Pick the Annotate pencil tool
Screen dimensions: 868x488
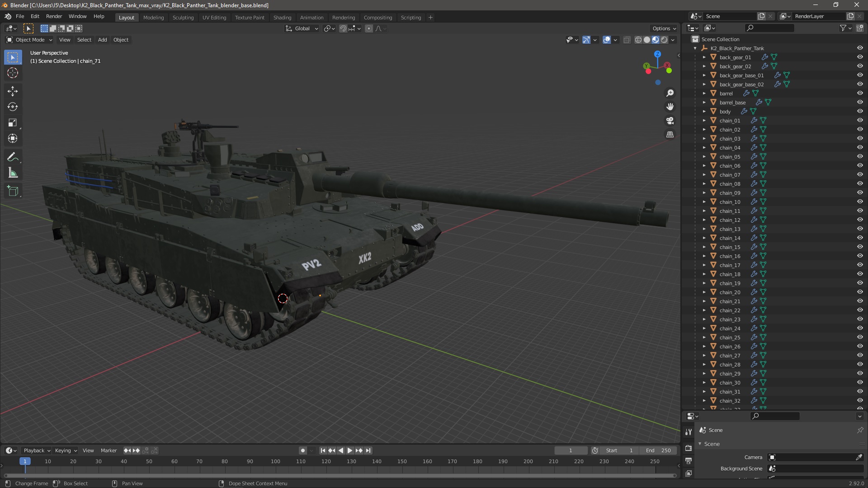pos(13,157)
